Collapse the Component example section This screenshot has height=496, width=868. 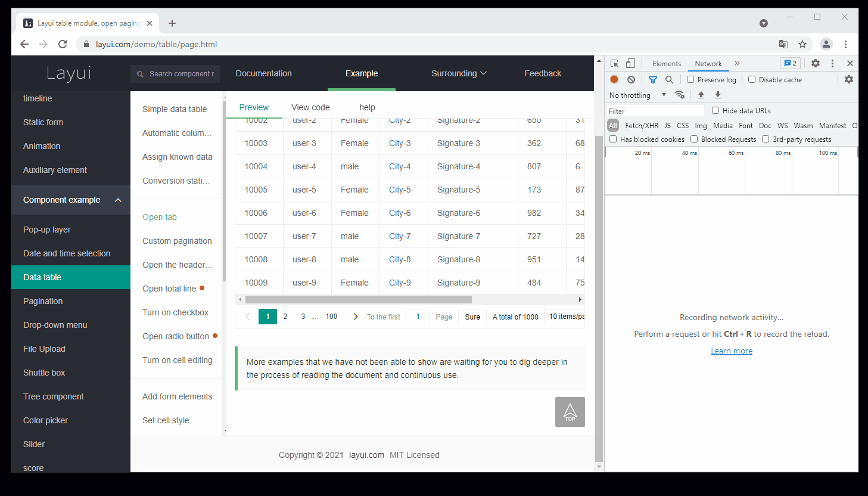coord(71,200)
